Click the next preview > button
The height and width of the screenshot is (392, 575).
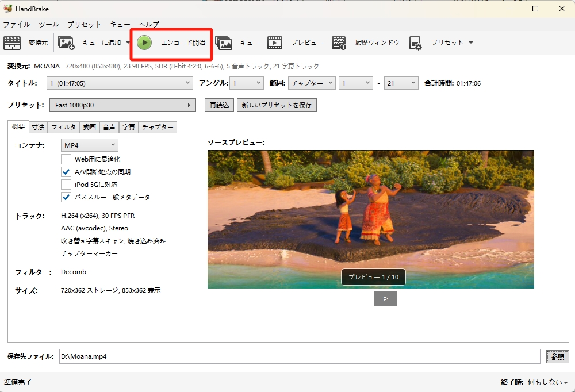click(x=386, y=298)
